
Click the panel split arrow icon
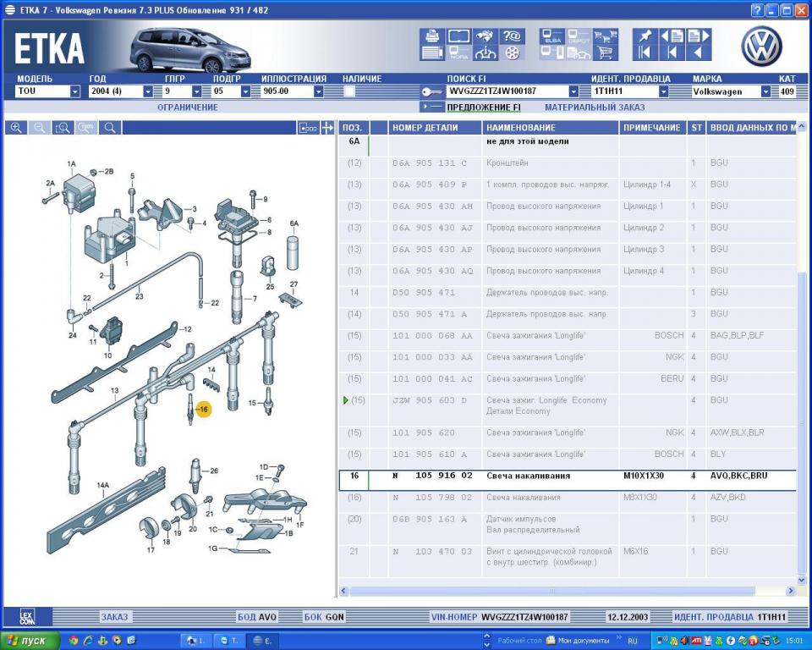(327, 128)
